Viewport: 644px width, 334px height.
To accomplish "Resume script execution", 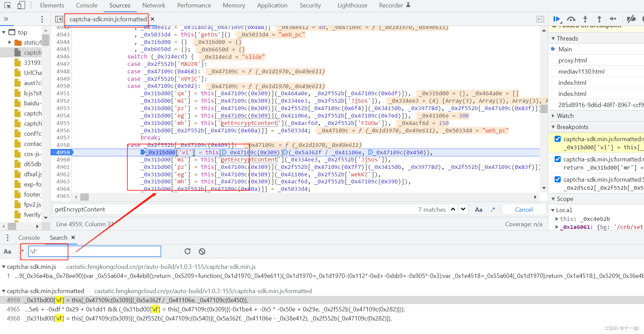I will click(557, 19).
